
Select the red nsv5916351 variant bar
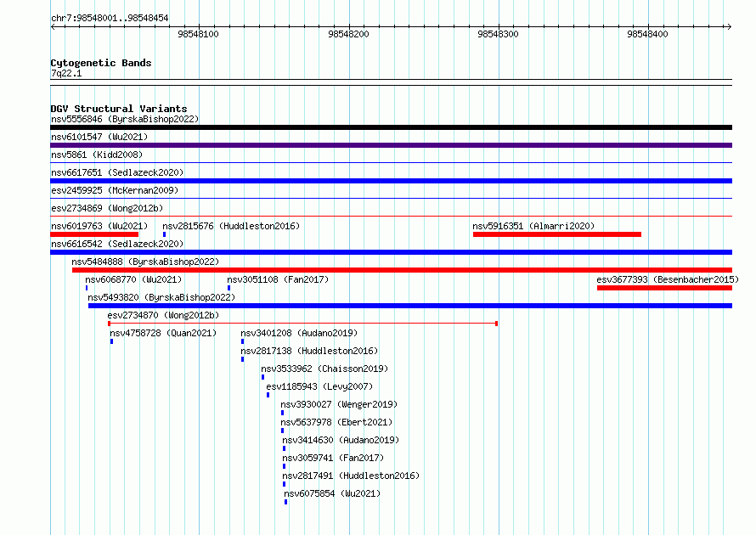point(557,234)
